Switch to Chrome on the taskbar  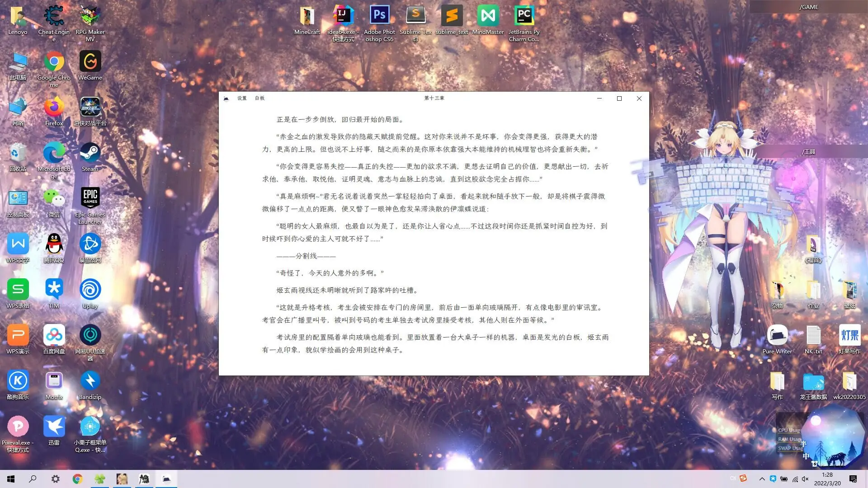pos(77,479)
